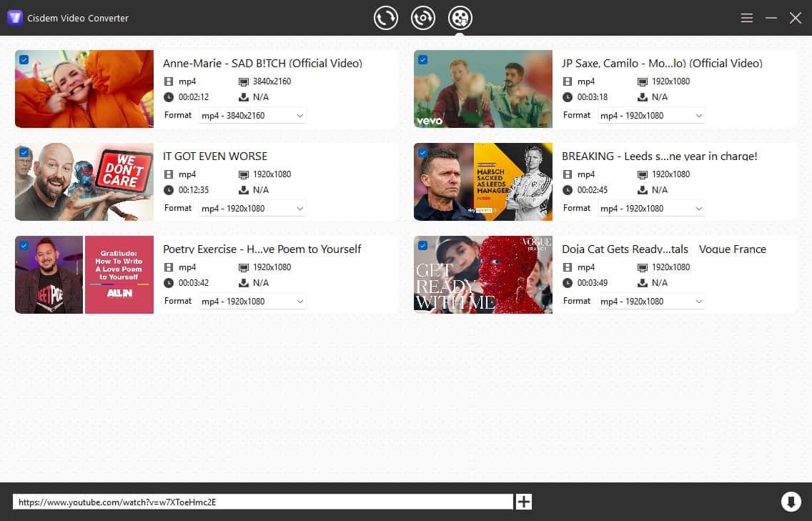Click the file size download icon for Anne-Marie video
Screen dimensions: 812x521
coord(244,97)
